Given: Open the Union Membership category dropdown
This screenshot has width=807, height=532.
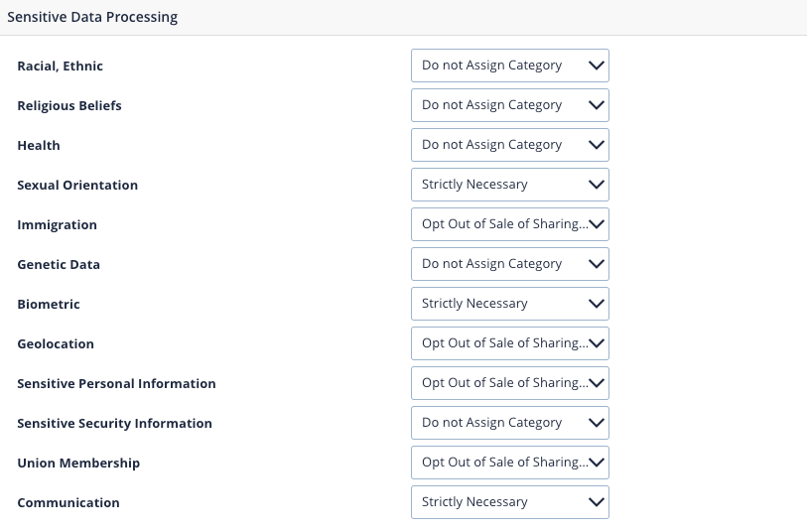Looking at the screenshot, I should tap(509, 463).
